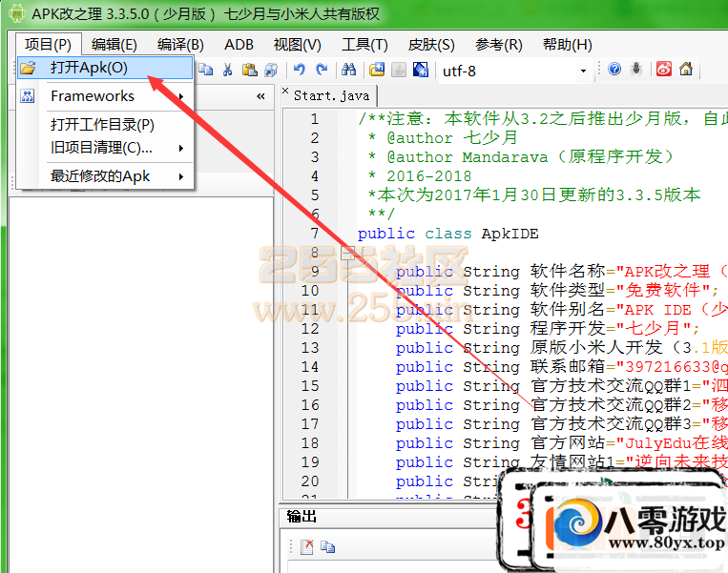
Task: Click line number 15 in gutter
Action: (x=310, y=386)
